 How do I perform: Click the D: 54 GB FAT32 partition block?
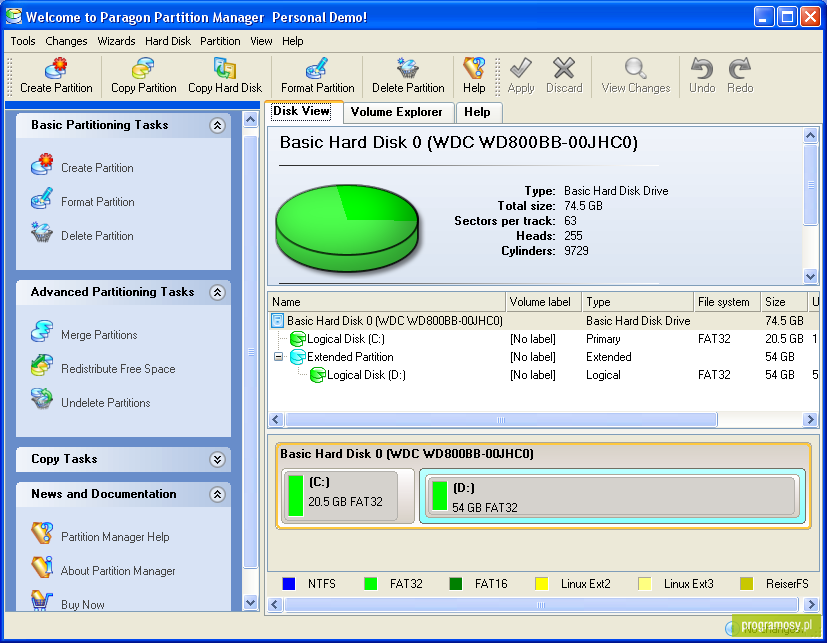coord(610,496)
